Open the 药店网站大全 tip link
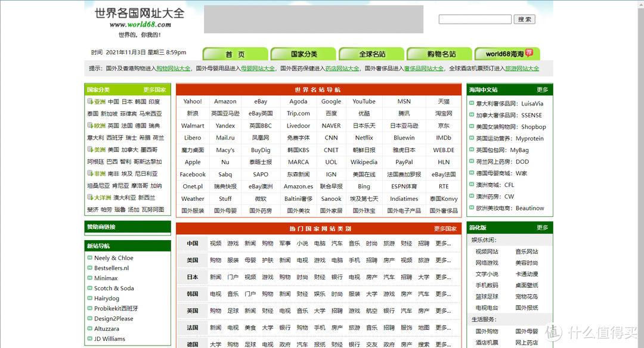644x348 pixels. [342, 69]
